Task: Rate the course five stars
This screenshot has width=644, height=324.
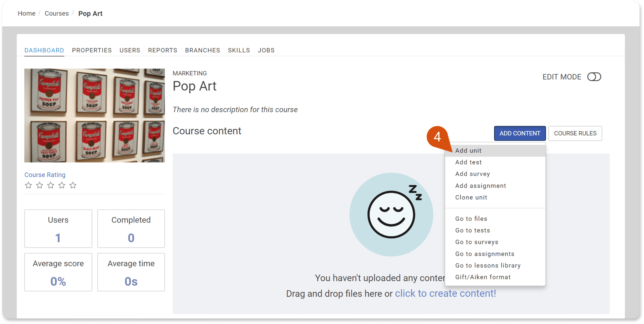Action: (x=73, y=185)
